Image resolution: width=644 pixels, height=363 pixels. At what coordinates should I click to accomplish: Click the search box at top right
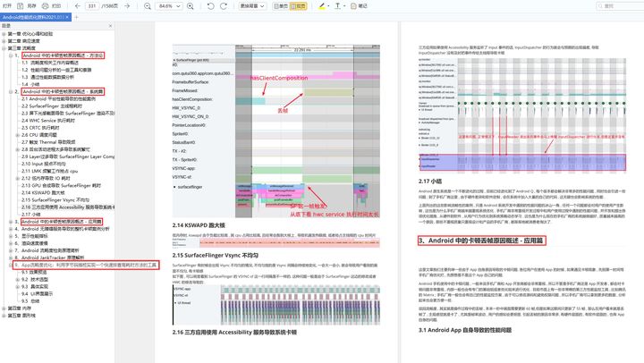[x=620, y=6]
